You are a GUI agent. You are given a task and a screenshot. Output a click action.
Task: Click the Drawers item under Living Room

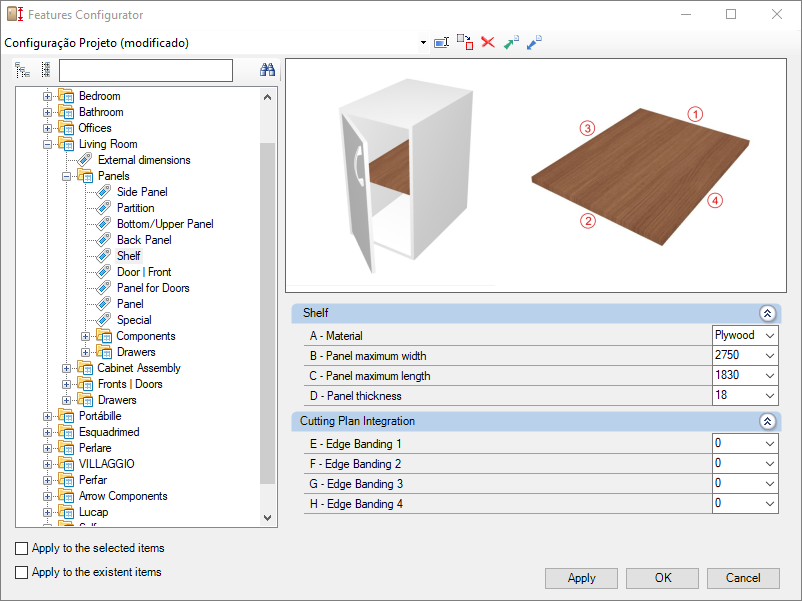(117, 400)
